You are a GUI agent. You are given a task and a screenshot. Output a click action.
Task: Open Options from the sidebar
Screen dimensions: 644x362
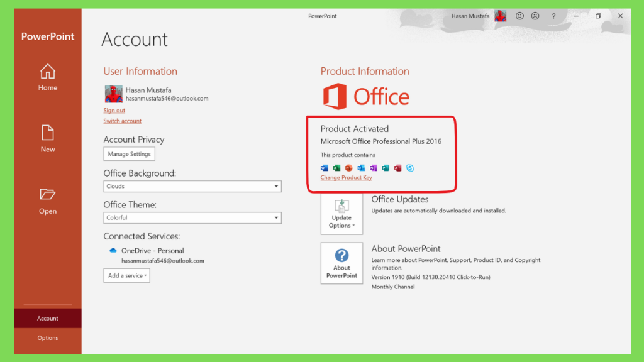(48, 337)
